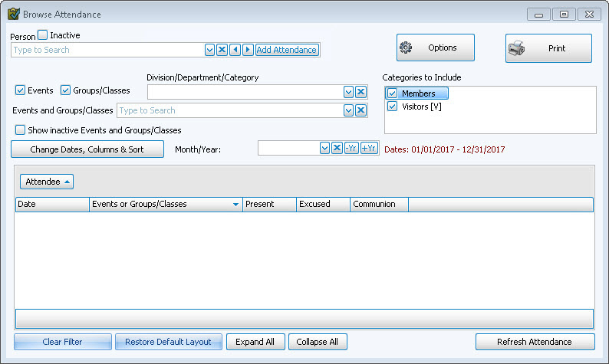
Task: Clear Division/Department/Category with X icon
Action: [x=360, y=92]
